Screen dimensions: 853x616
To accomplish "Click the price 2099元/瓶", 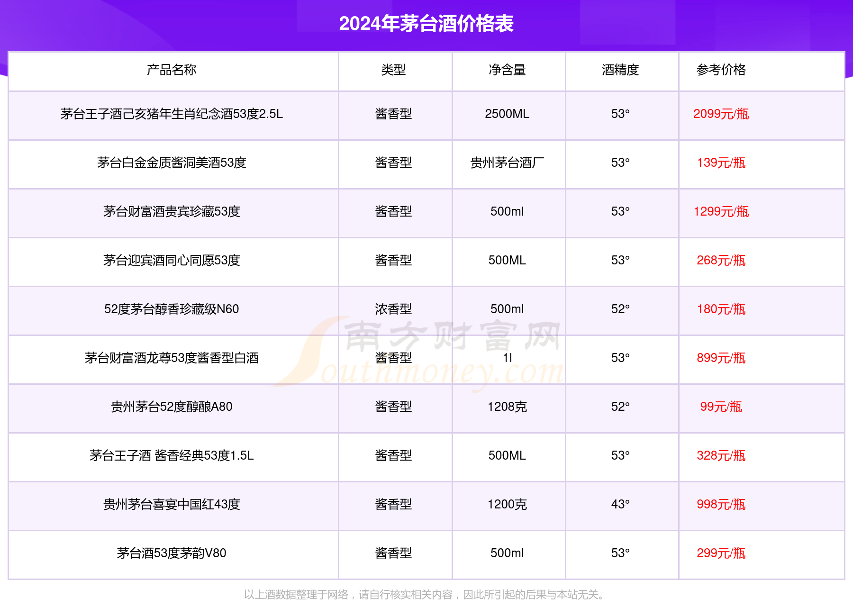I will (721, 114).
